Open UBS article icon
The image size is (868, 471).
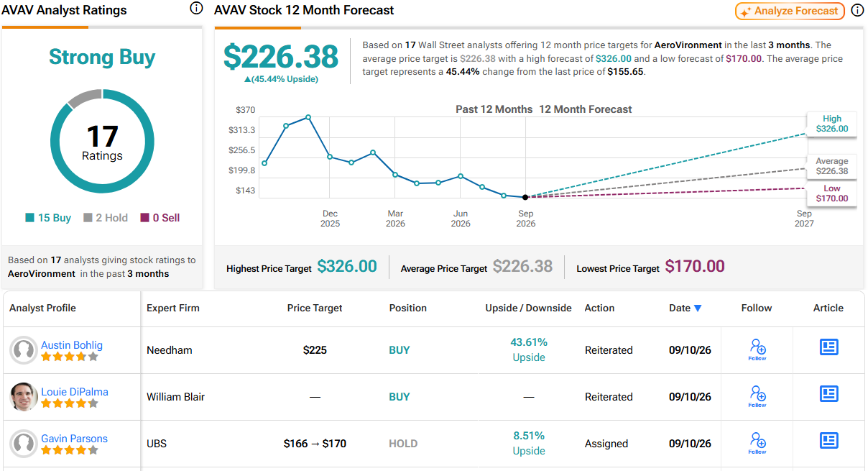(x=829, y=441)
